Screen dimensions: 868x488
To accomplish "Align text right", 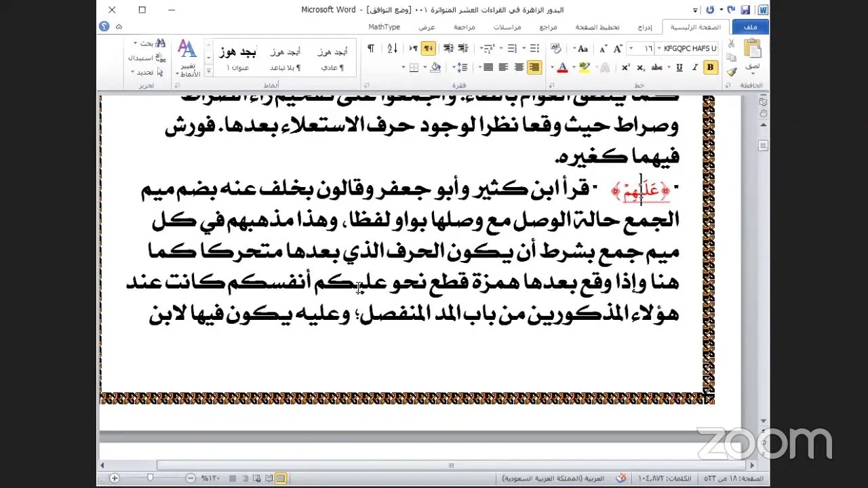I will 534,67.
